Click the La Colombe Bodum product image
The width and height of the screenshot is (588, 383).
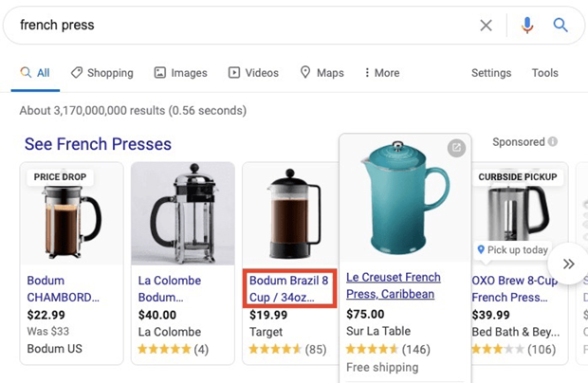tap(183, 213)
